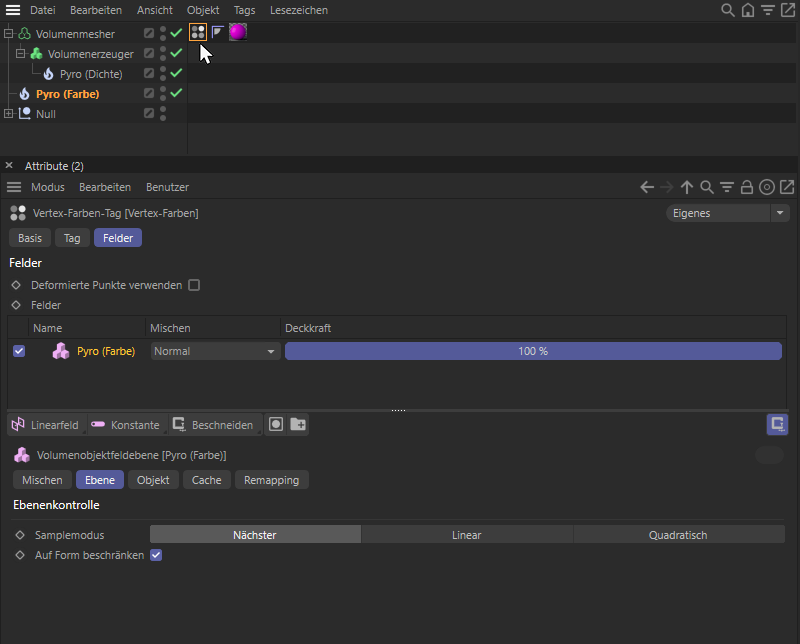Toggle the Pyro (Farbe) green enable checkmark
Viewport: 800px width, 644px height.
coord(176,93)
